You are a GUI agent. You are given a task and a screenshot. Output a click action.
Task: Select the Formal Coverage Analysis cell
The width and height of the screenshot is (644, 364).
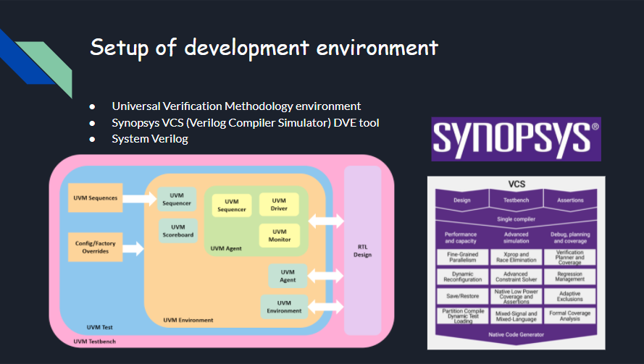pos(569,316)
